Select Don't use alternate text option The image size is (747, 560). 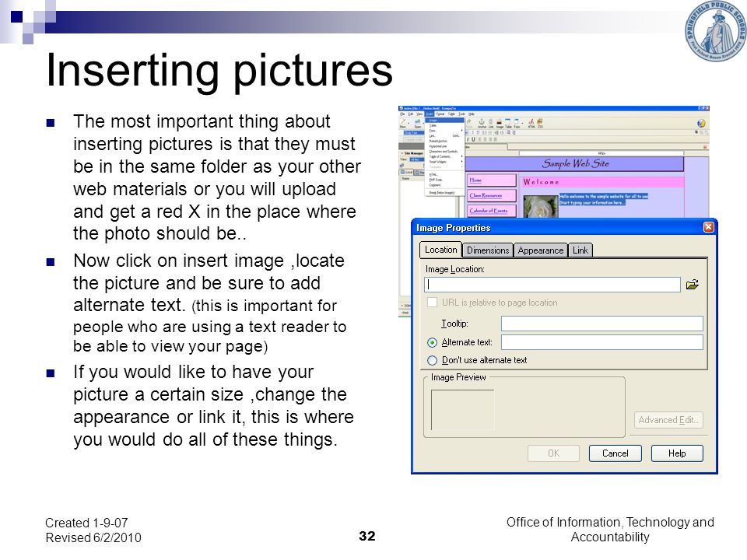click(x=432, y=360)
